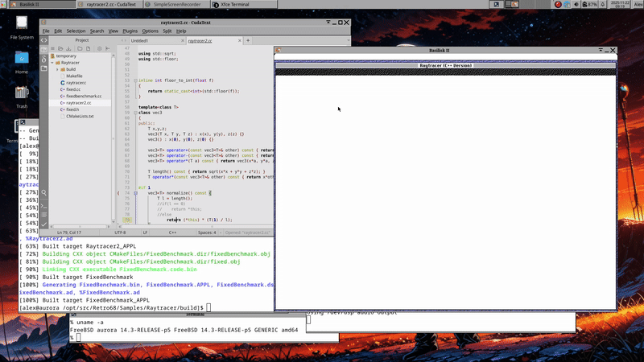Open the Options menu
Image resolution: width=644 pixels, height=362 pixels.
pos(150,31)
